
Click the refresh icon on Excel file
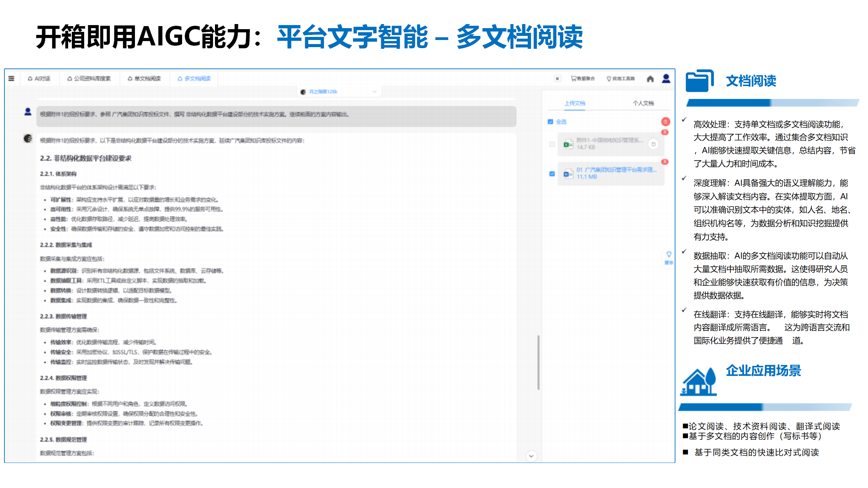click(x=653, y=144)
